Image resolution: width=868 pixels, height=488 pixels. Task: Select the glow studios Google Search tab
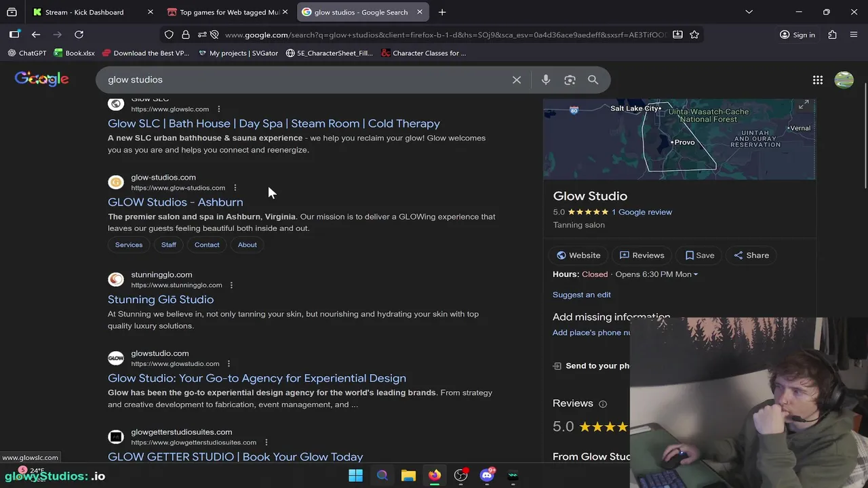point(363,12)
